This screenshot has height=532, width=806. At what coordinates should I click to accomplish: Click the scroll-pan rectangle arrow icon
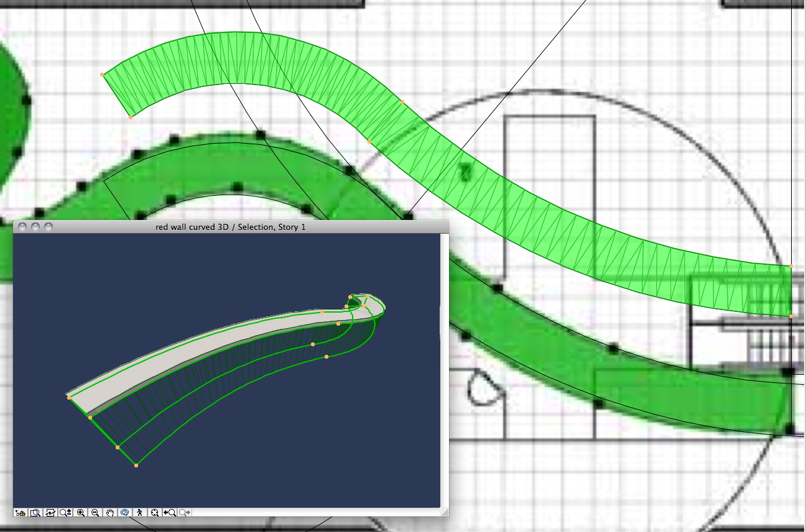click(x=51, y=513)
